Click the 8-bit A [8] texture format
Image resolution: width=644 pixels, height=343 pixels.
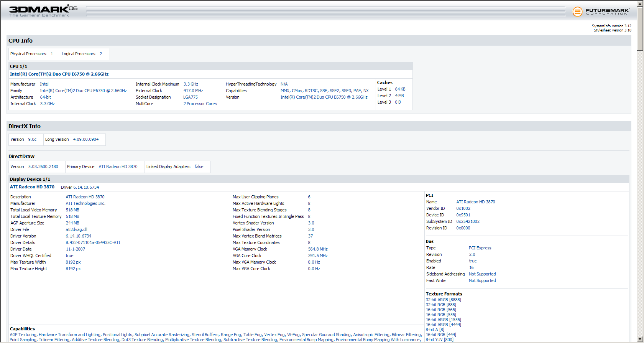click(435, 330)
